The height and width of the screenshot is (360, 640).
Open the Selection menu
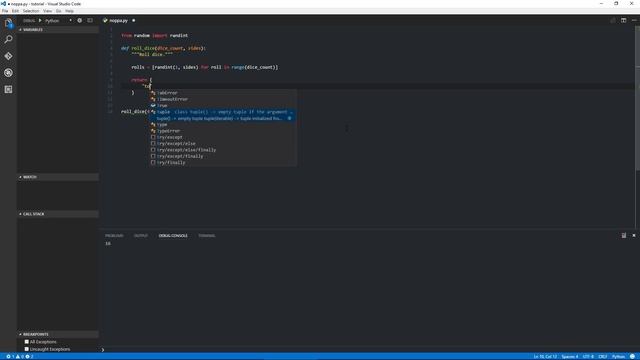click(31, 11)
